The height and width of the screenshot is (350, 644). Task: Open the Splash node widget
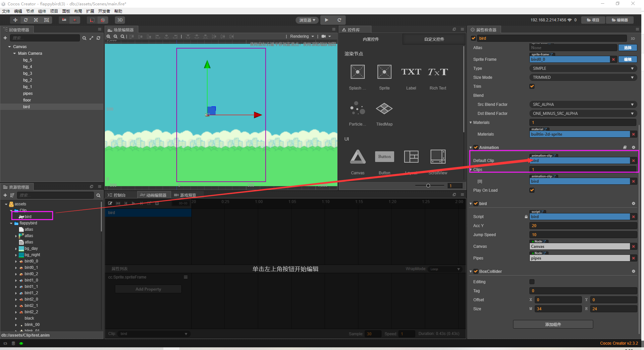point(357,77)
